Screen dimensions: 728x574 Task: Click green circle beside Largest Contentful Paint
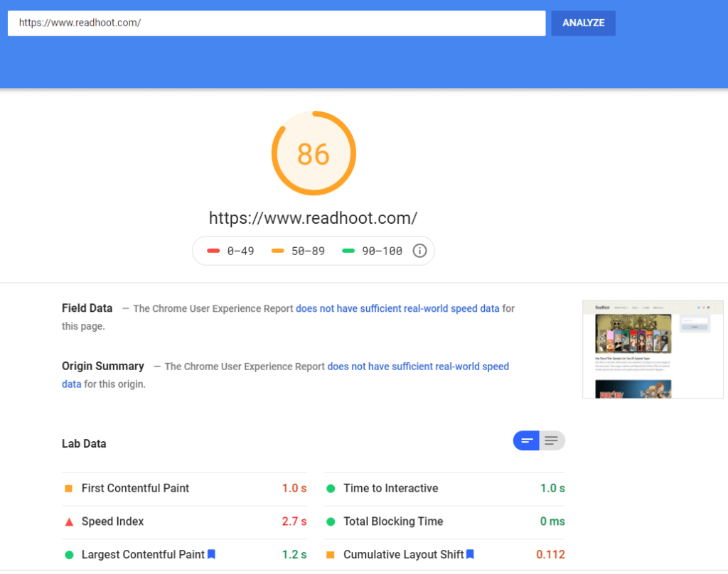69,555
